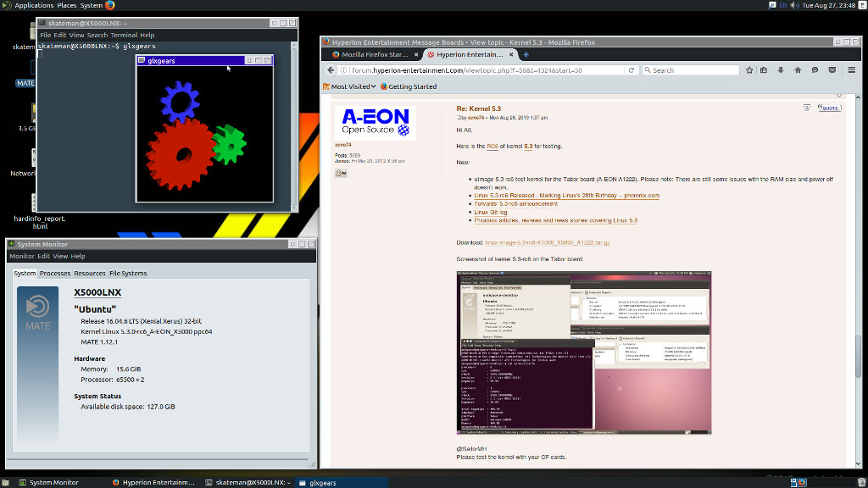
Task: Open the chat bubble toolbar icon
Action: tap(815, 70)
